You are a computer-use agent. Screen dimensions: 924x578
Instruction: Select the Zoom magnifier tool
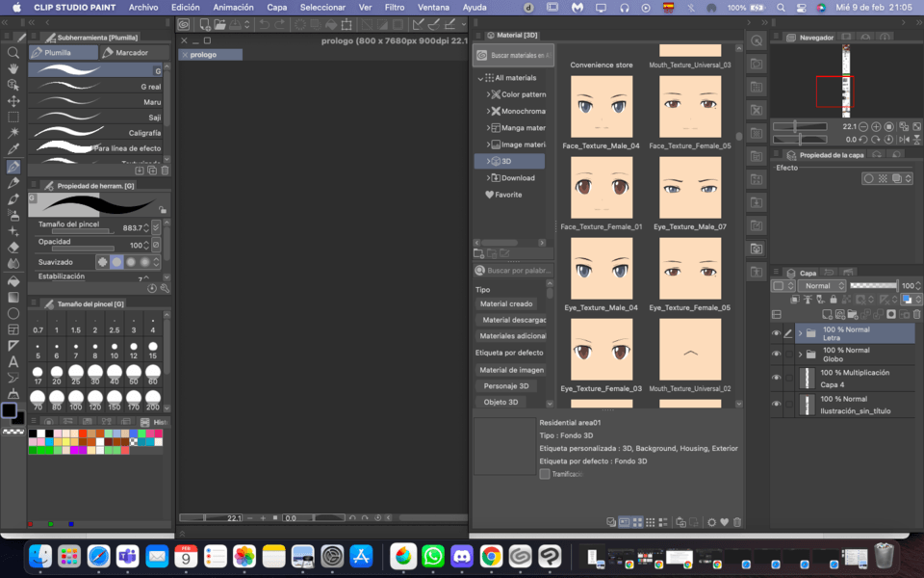point(13,53)
